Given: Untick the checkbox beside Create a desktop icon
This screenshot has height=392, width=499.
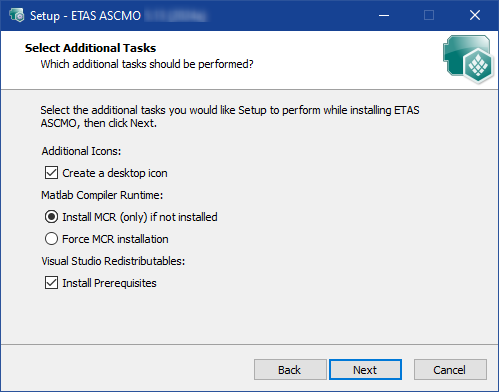Looking at the screenshot, I should 51,173.
